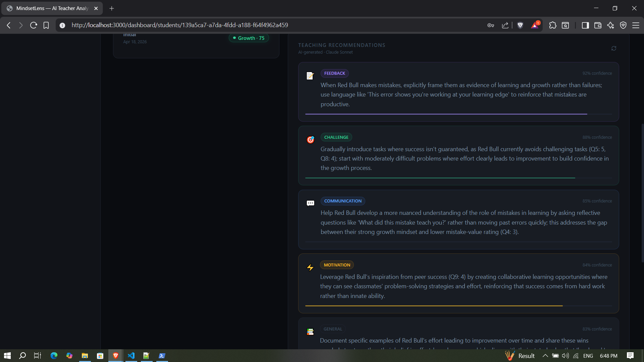This screenshot has height=362, width=644.
Task: Click the General books icon
Action: (310, 331)
